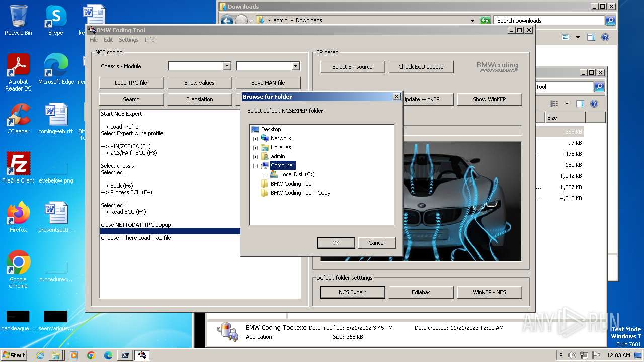Click refresh icon in Downloads address bar
This screenshot has width=644, height=362.
click(x=485, y=20)
